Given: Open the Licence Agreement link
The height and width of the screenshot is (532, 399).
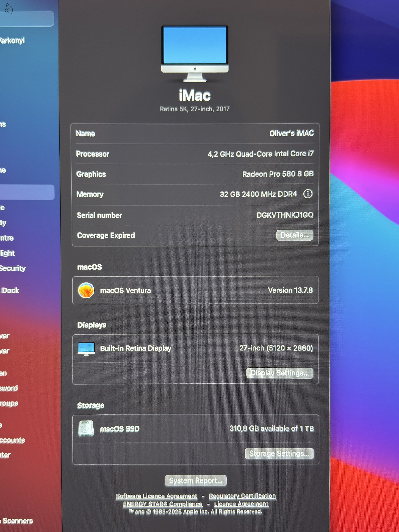Looking at the screenshot, I should [x=241, y=504].
